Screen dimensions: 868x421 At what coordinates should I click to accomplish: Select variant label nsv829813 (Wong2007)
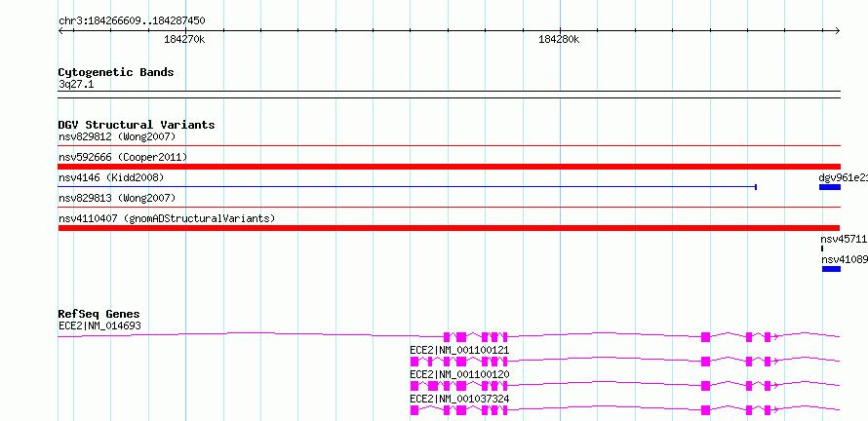[x=117, y=198]
